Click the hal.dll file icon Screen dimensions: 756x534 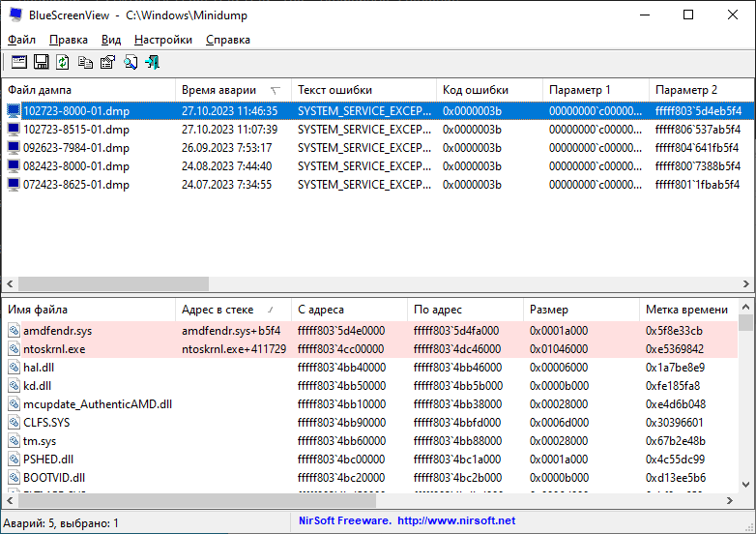(x=14, y=368)
